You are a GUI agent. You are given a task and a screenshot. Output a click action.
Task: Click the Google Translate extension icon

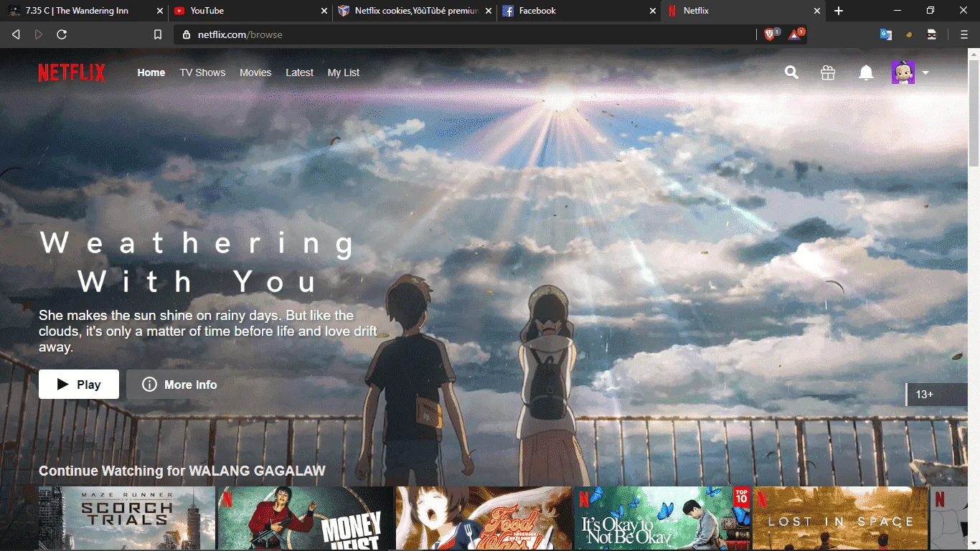(x=886, y=34)
